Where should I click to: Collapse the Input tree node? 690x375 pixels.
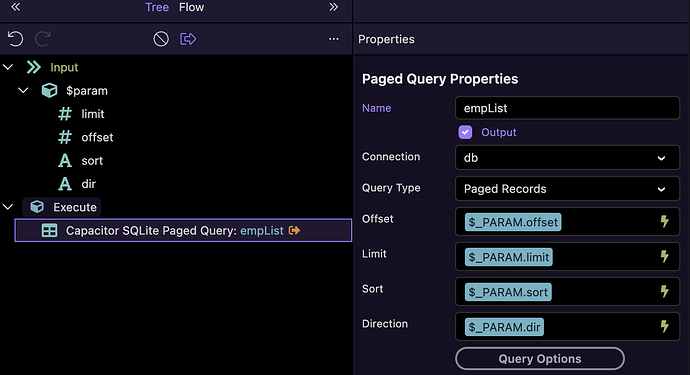(x=8, y=67)
